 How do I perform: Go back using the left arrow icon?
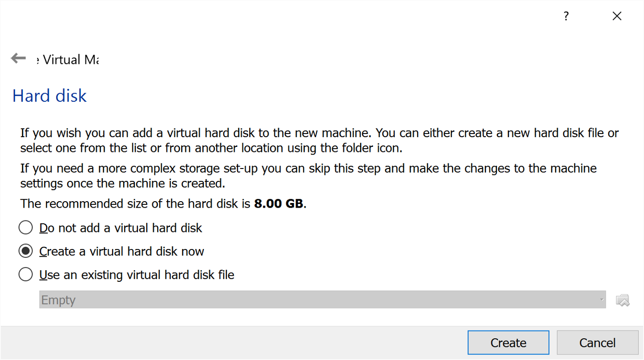18,58
